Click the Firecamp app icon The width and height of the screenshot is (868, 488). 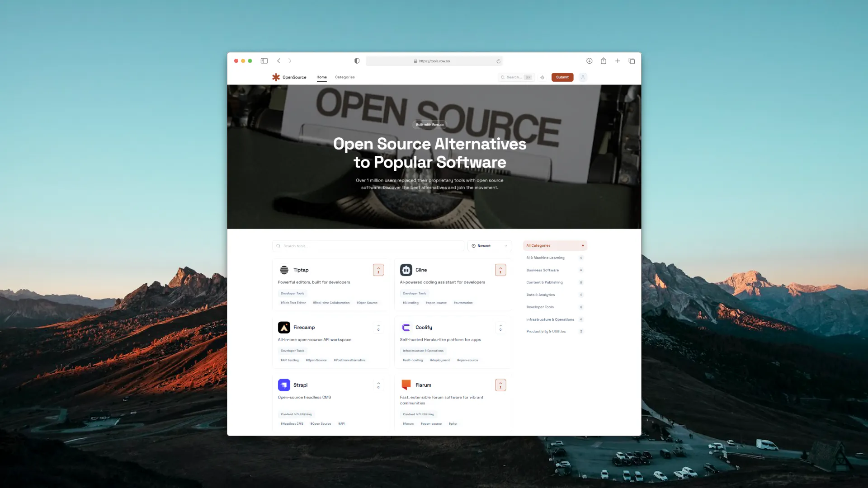click(x=284, y=328)
